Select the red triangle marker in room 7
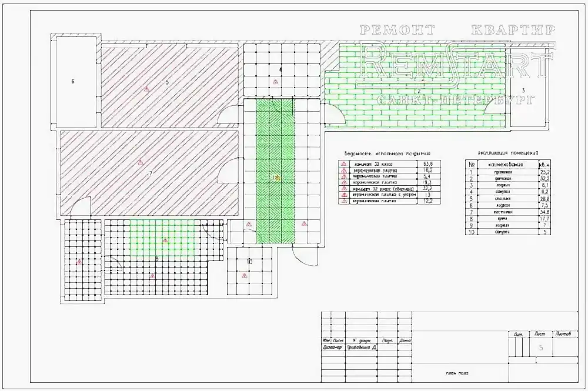The width and height of the screenshot is (588, 391). [x=140, y=162]
